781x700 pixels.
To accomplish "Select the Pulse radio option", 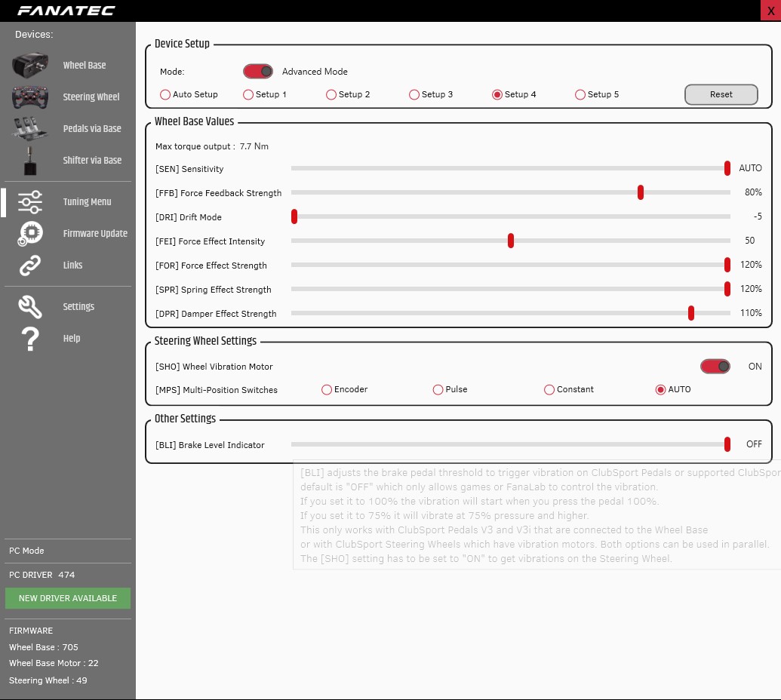I will (438, 390).
